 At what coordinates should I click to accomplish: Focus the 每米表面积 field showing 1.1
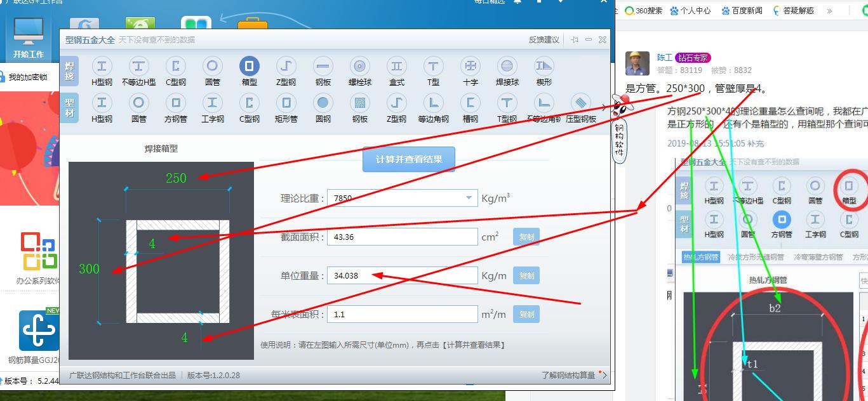[402, 314]
